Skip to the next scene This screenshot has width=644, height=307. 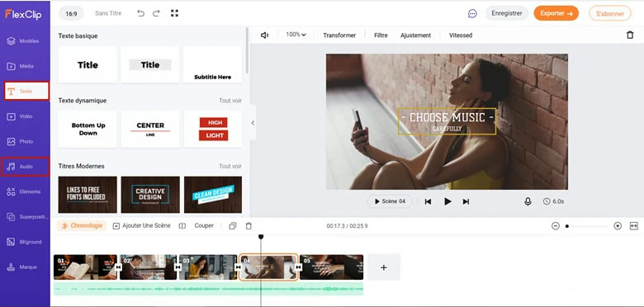pos(466,201)
